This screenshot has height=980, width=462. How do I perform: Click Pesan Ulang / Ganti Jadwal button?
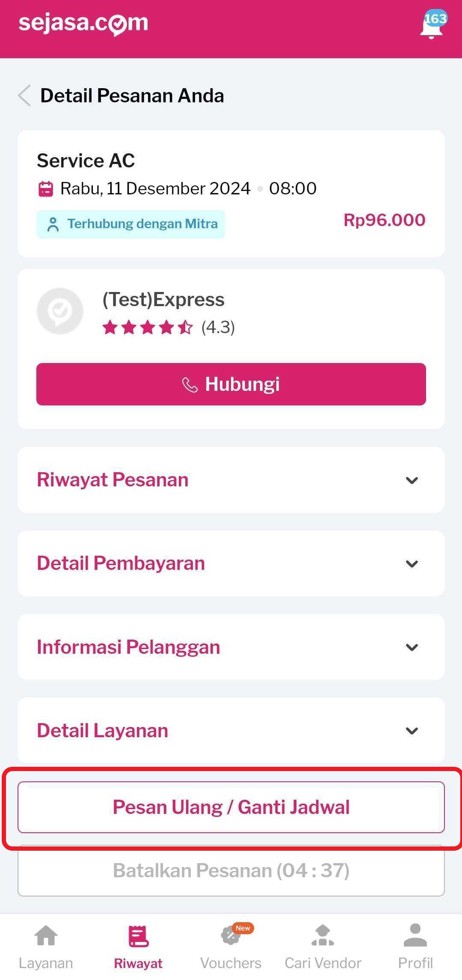(x=231, y=807)
